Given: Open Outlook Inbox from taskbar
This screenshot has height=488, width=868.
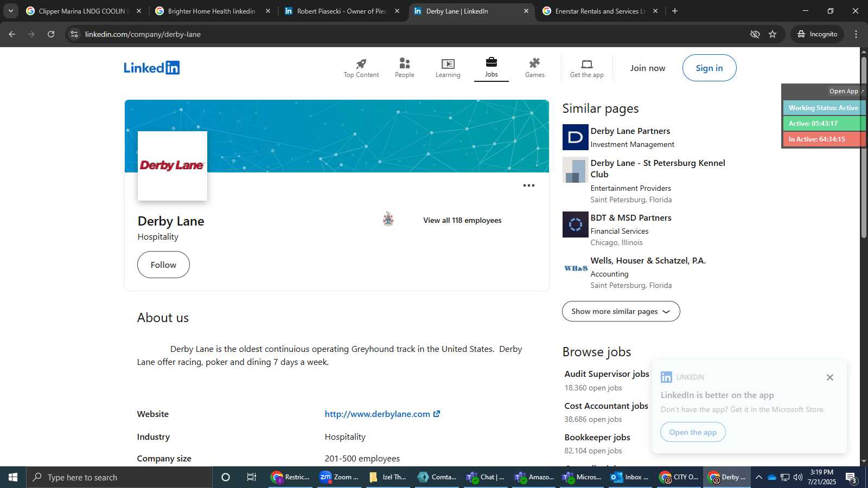Looking at the screenshot, I should click(630, 477).
